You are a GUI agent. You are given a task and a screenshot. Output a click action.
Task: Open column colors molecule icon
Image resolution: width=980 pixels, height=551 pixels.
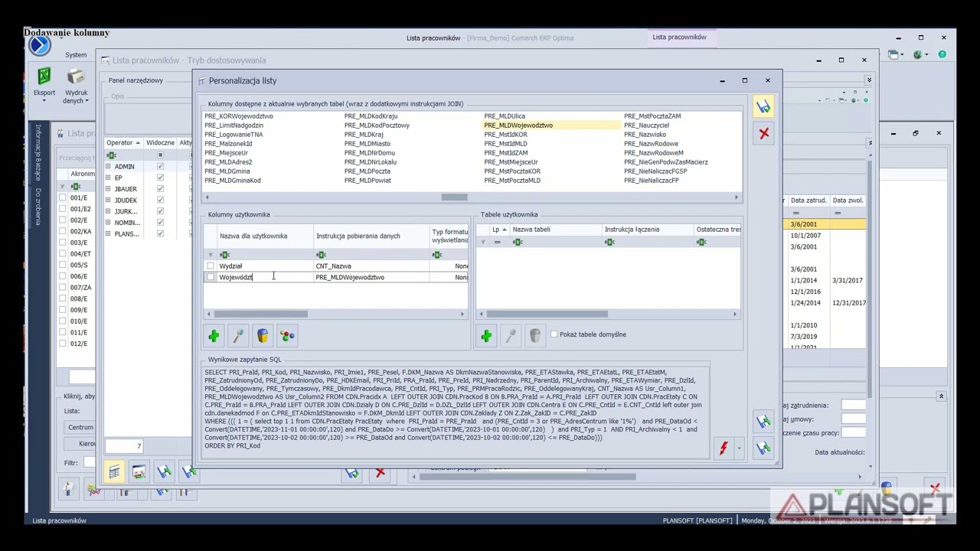pyautogui.click(x=287, y=336)
